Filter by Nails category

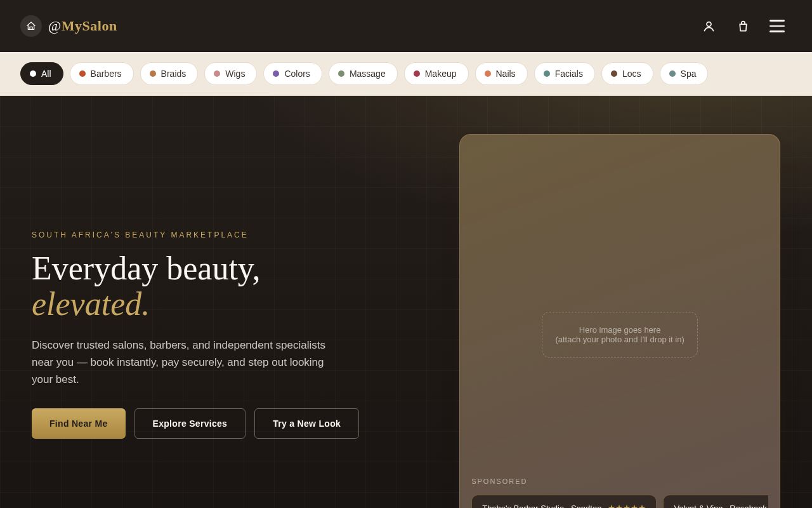point(501,74)
